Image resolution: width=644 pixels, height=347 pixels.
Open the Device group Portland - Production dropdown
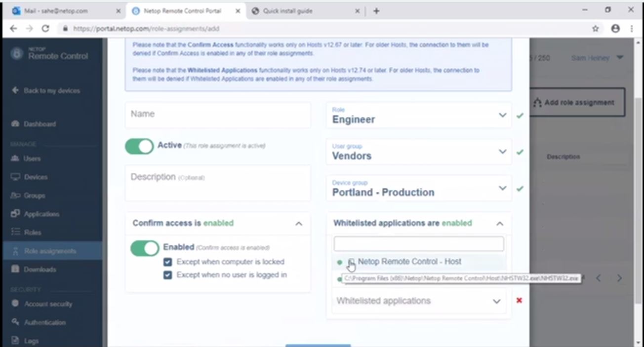coord(419,189)
